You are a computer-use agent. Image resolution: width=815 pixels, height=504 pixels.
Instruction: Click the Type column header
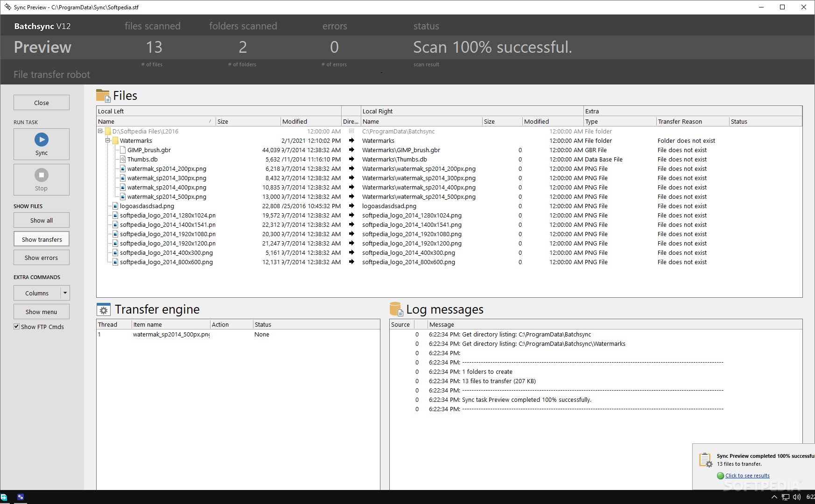620,121
